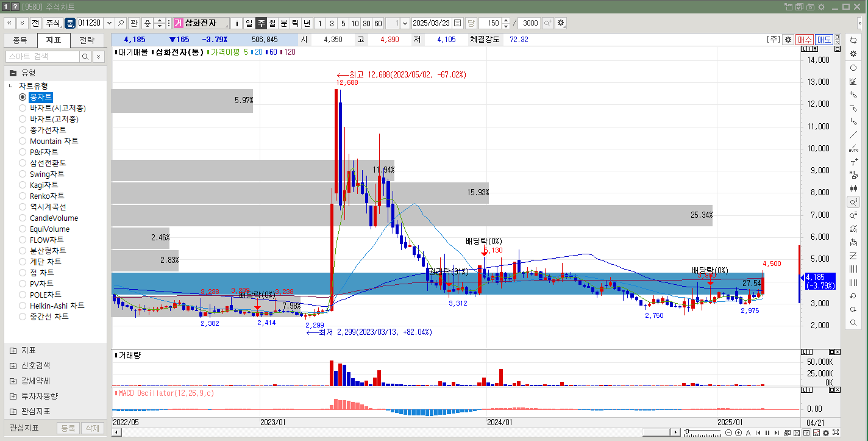Image resolution: width=868 pixels, height=441 pixels.
Task: Click the AUTO trend line tool
Action: pyautogui.click(x=853, y=149)
